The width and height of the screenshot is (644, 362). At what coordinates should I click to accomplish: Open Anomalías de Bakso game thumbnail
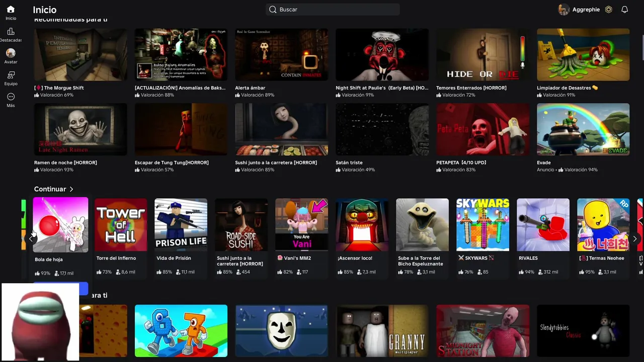point(181,54)
